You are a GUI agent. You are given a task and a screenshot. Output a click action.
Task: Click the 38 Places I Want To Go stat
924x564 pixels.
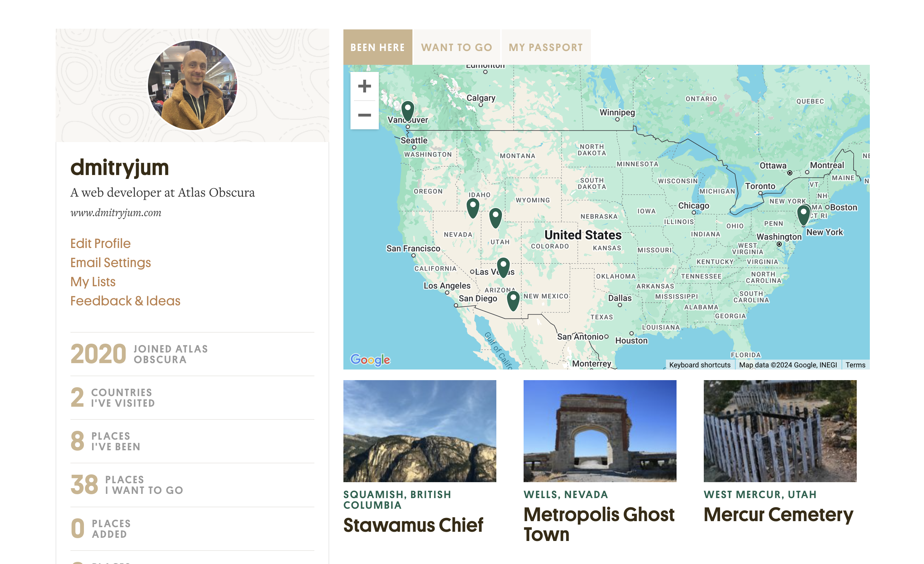(127, 484)
